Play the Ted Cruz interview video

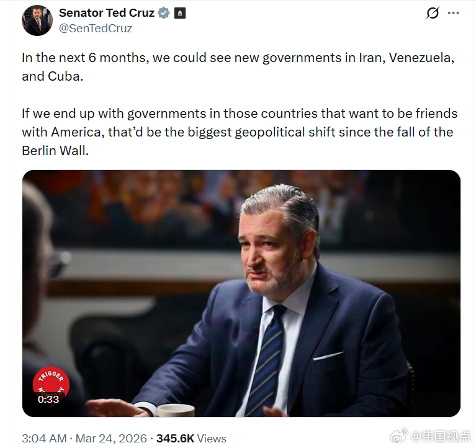[241, 293]
